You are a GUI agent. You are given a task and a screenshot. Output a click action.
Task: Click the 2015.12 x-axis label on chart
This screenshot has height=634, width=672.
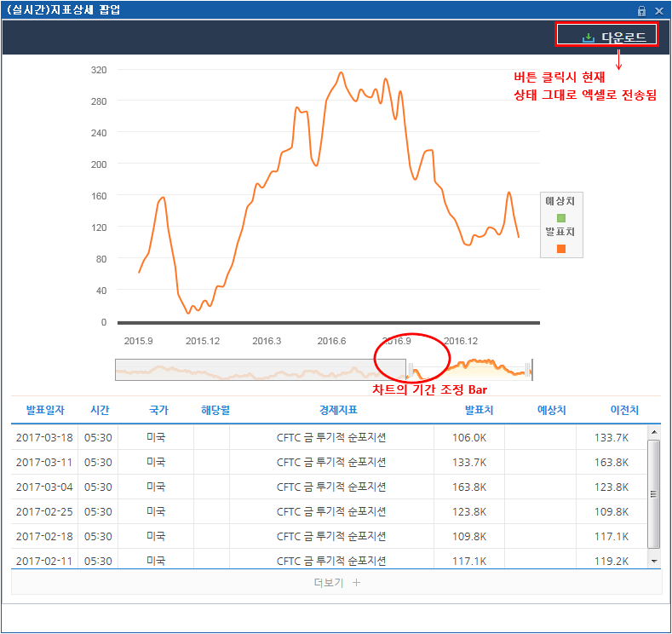point(203,341)
